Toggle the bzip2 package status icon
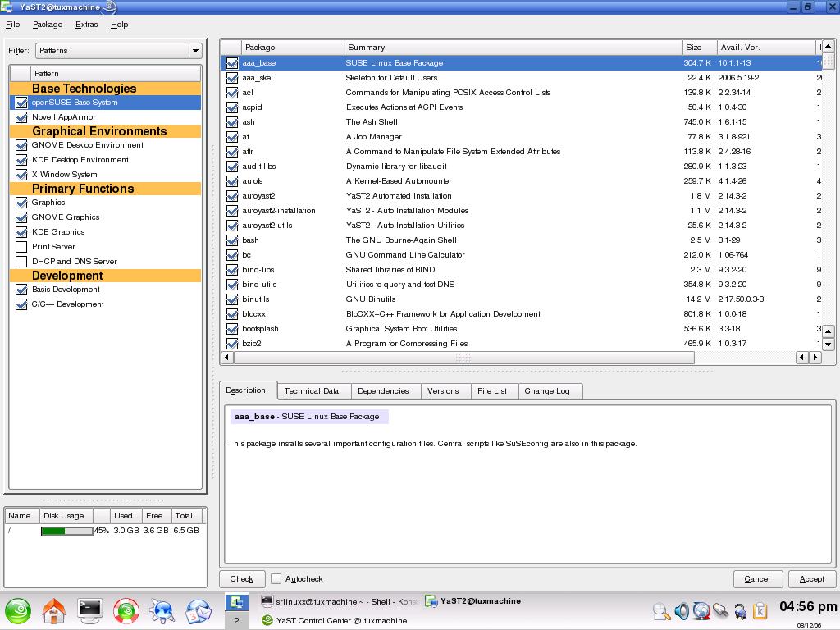The height and width of the screenshot is (630, 840). [x=232, y=344]
